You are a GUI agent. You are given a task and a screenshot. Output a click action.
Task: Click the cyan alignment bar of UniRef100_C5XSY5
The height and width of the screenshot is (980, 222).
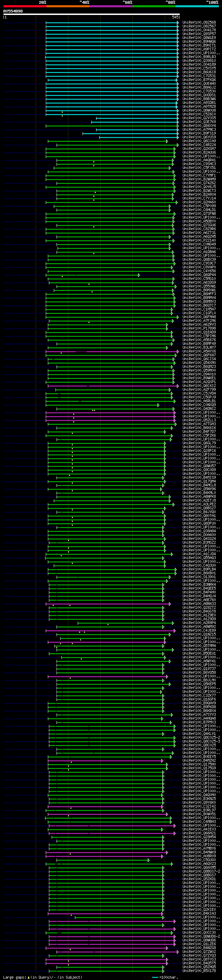point(112,68)
